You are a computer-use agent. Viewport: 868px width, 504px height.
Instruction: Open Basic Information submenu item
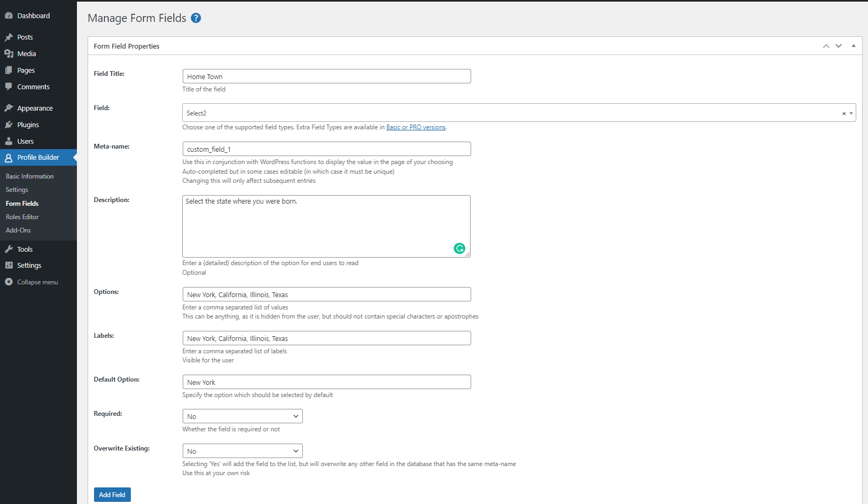pyautogui.click(x=30, y=176)
